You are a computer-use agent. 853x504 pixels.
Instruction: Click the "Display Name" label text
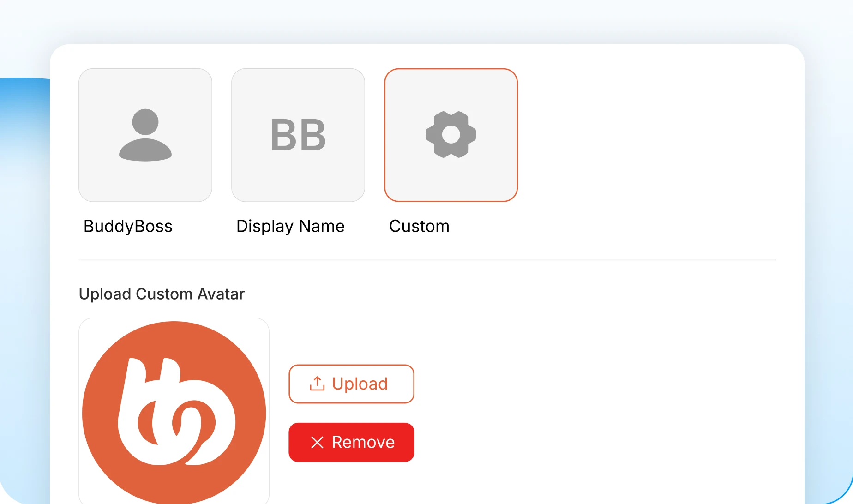(290, 227)
